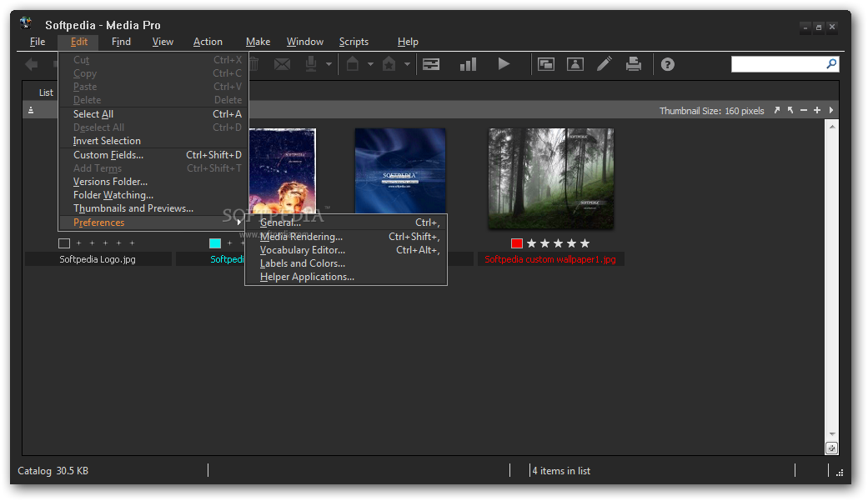Set third rating star on Softpedia Logo.jpg
The width and height of the screenshot is (868, 501).
click(105, 243)
